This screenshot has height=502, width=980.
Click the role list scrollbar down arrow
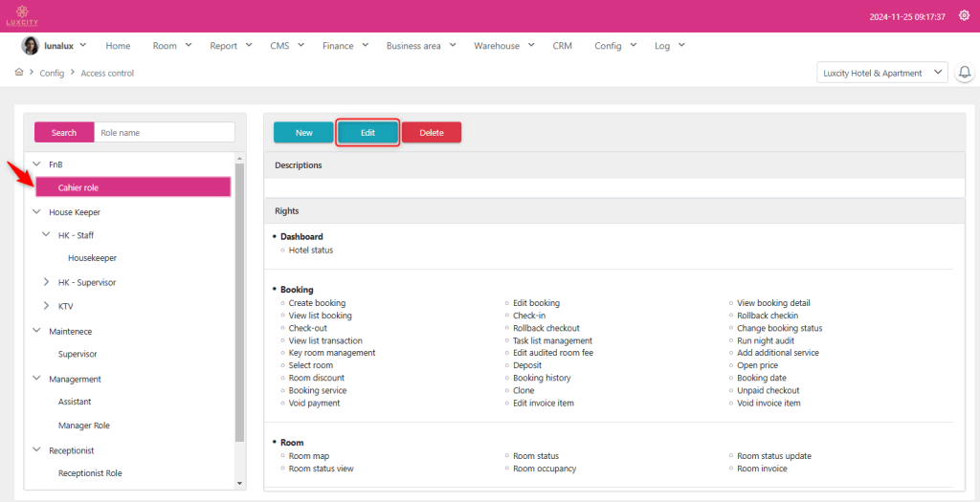(239, 484)
